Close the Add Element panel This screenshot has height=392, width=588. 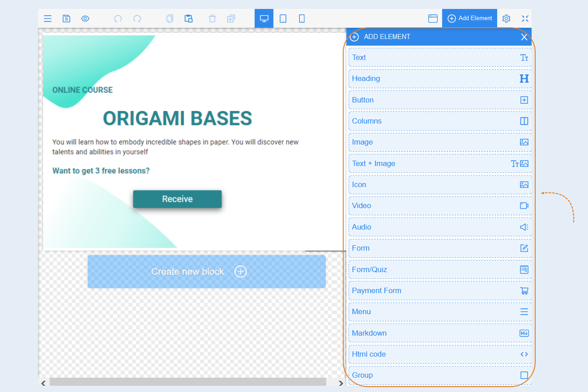click(524, 37)
